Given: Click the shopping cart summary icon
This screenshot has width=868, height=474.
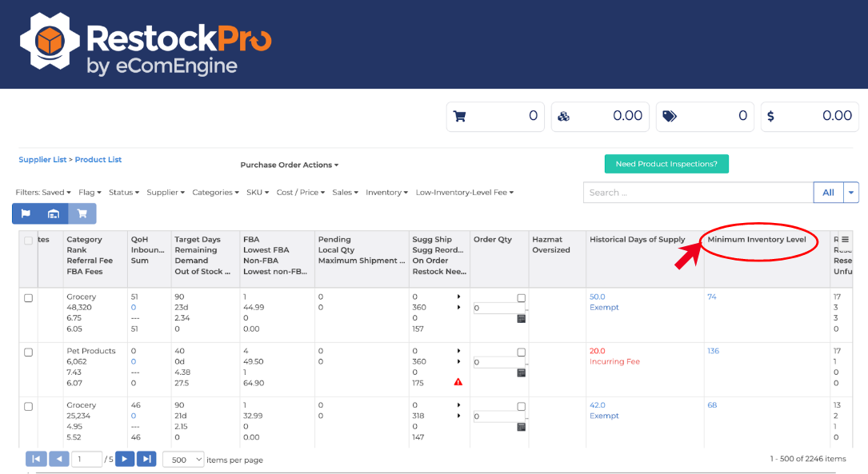Looking at the screenshot, I should coord(460,116).
